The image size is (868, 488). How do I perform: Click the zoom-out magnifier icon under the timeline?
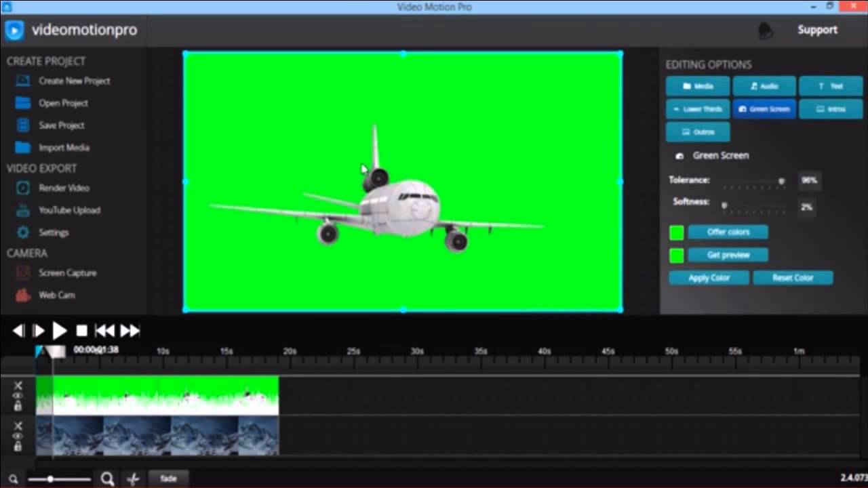pos(13,479)
